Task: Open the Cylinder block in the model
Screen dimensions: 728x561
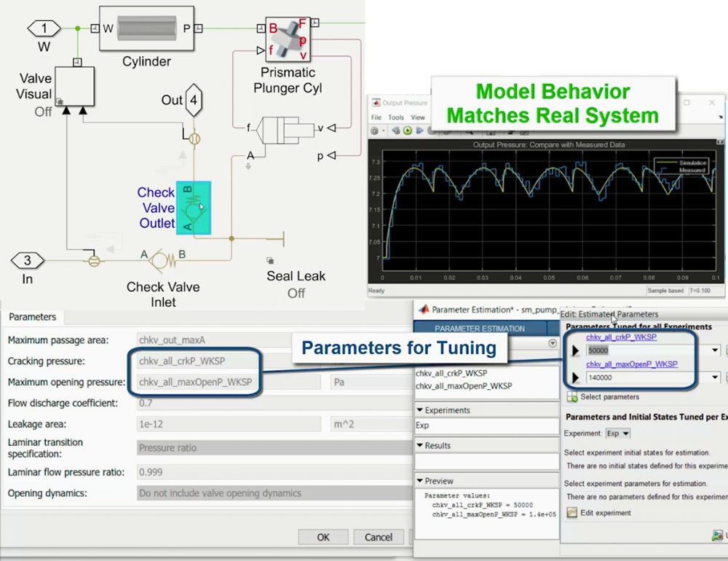Action: (146, 28)
